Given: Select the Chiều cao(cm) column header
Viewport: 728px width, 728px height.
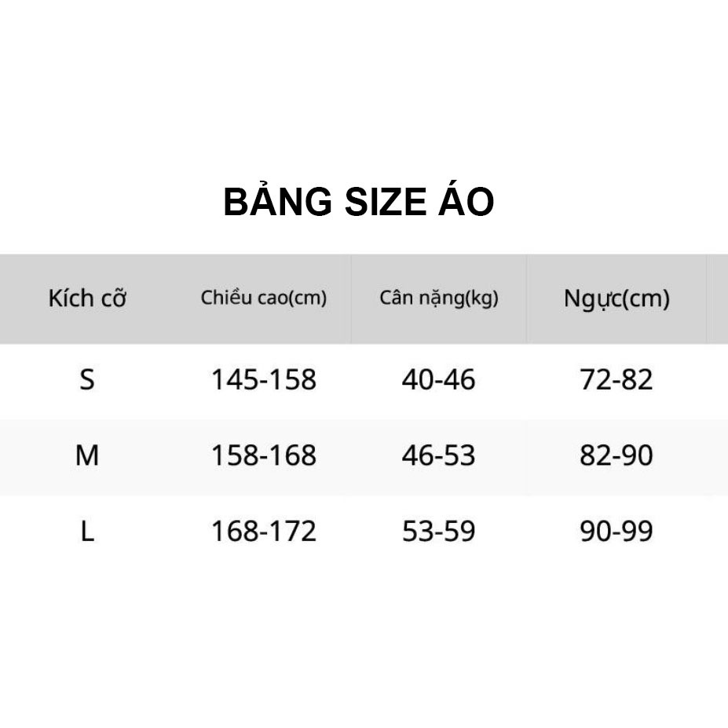Looking at the screenshot, I should [x=264, y=298].
